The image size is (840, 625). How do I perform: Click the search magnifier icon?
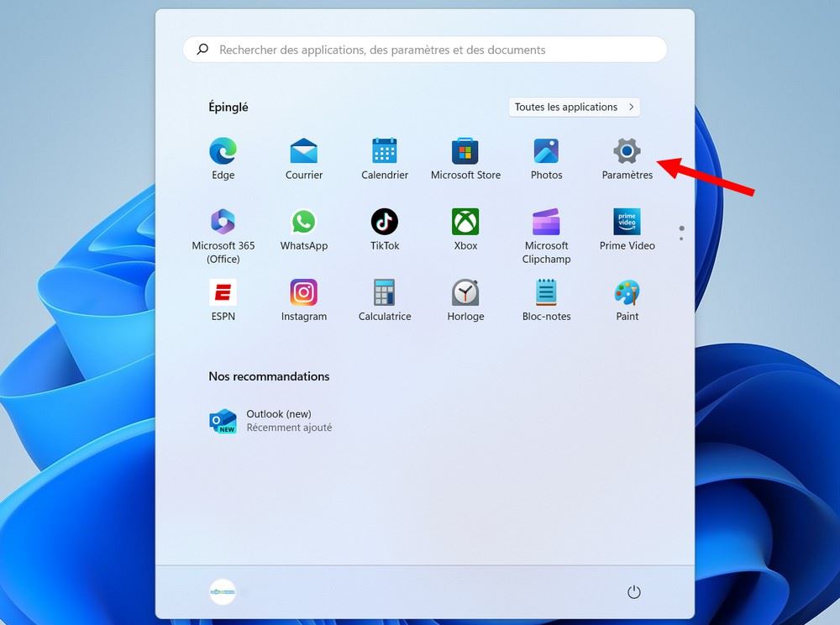click(202, 50)
